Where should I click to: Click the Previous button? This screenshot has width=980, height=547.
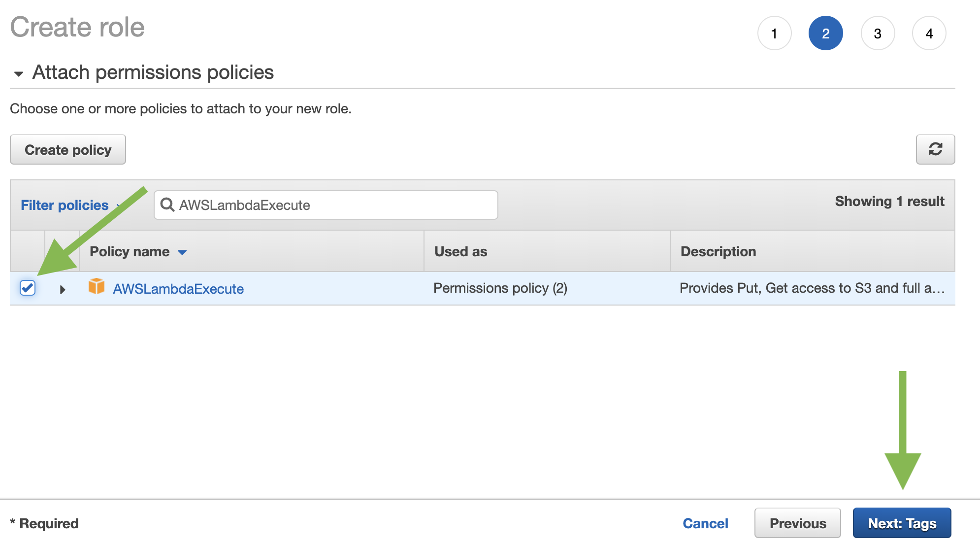797,523
